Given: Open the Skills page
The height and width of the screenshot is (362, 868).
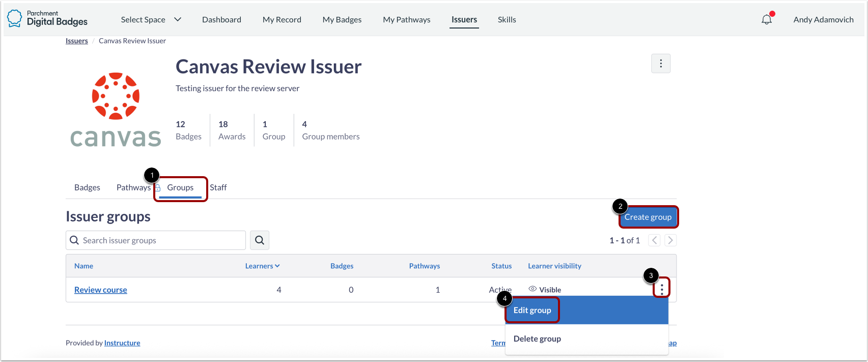Looking at the screenshot, I should [x=507, y=20].
